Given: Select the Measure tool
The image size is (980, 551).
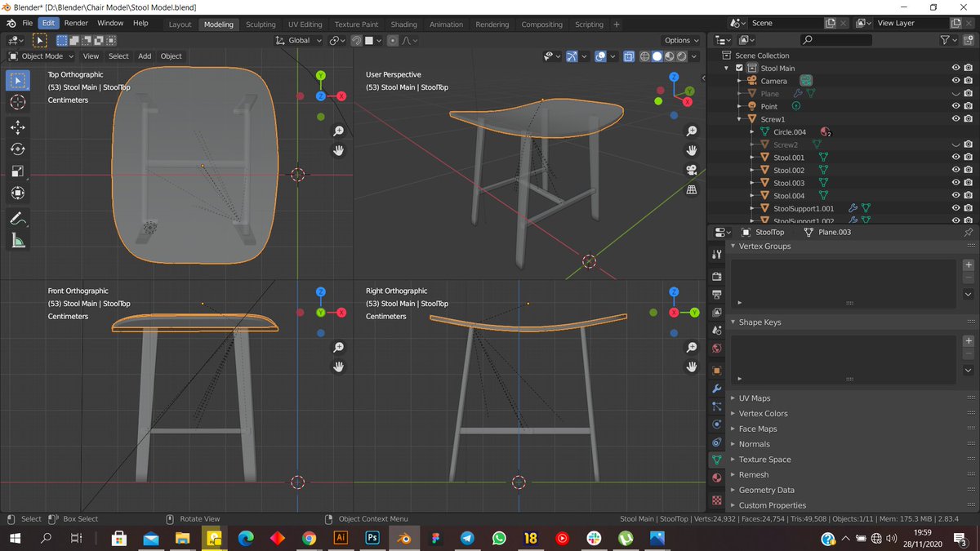Looking at the screenshot, I should pos(18,240).
